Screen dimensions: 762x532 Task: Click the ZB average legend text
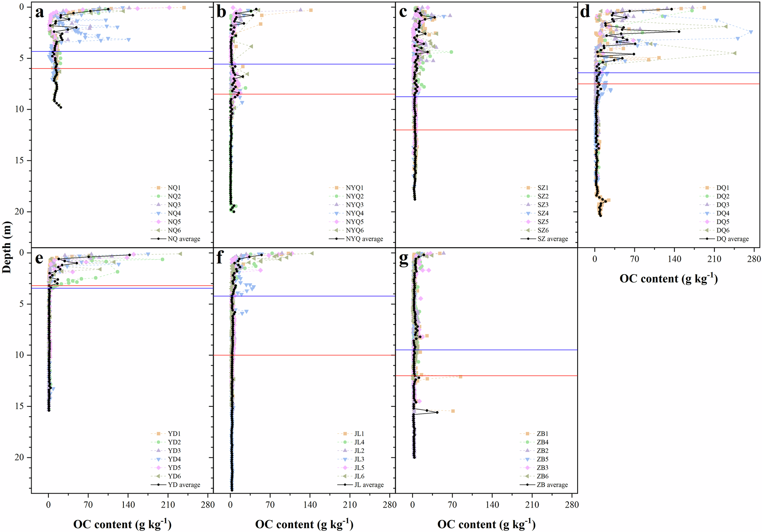point(552,485)
